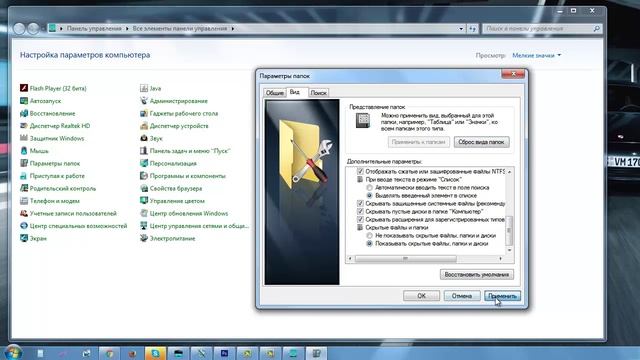Click the address bar refresh button
The width and height of the screenshot is (640, 360).
[473, 29]
